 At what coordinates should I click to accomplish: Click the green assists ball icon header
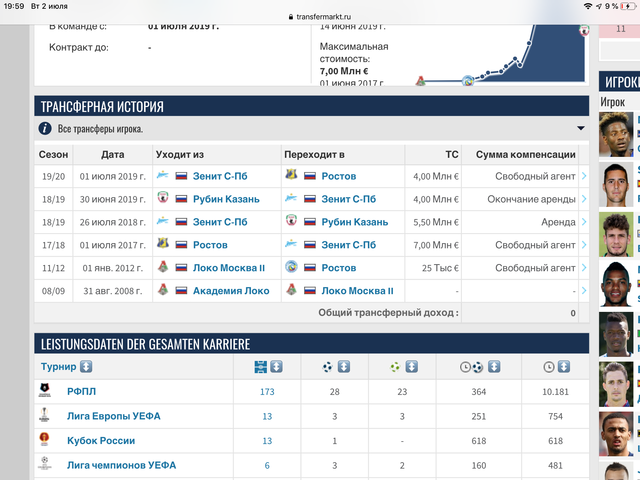(x=395, y=367)
